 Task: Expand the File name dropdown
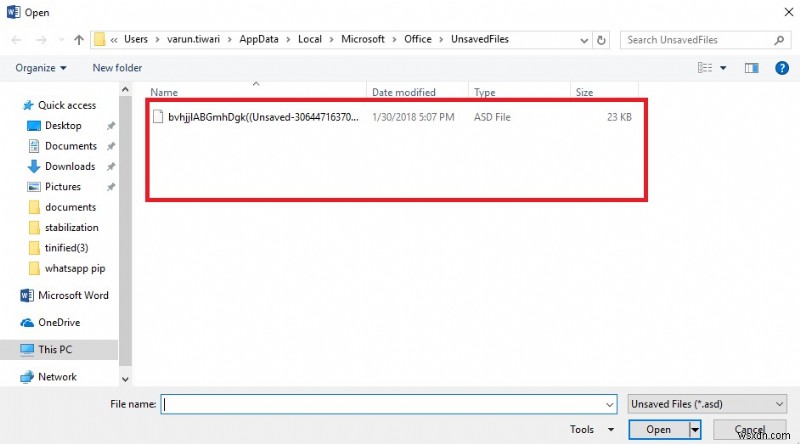click(610, 405)
